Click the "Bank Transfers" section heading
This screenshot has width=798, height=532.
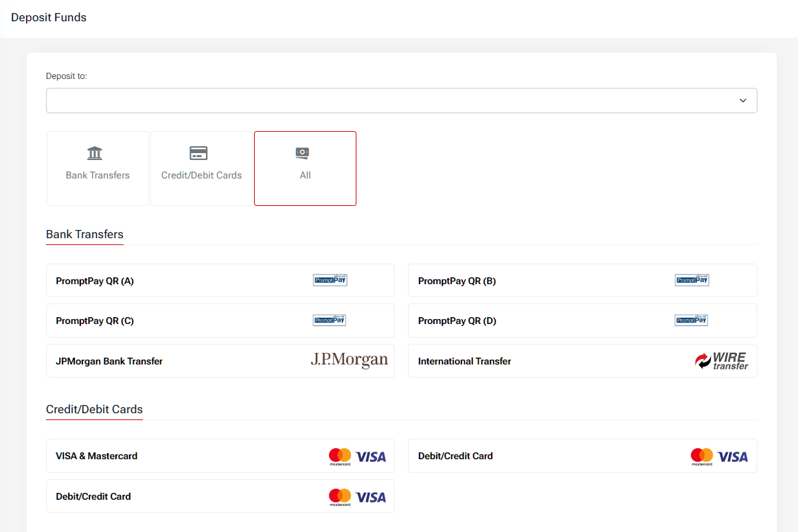click(x=84, y=235)
